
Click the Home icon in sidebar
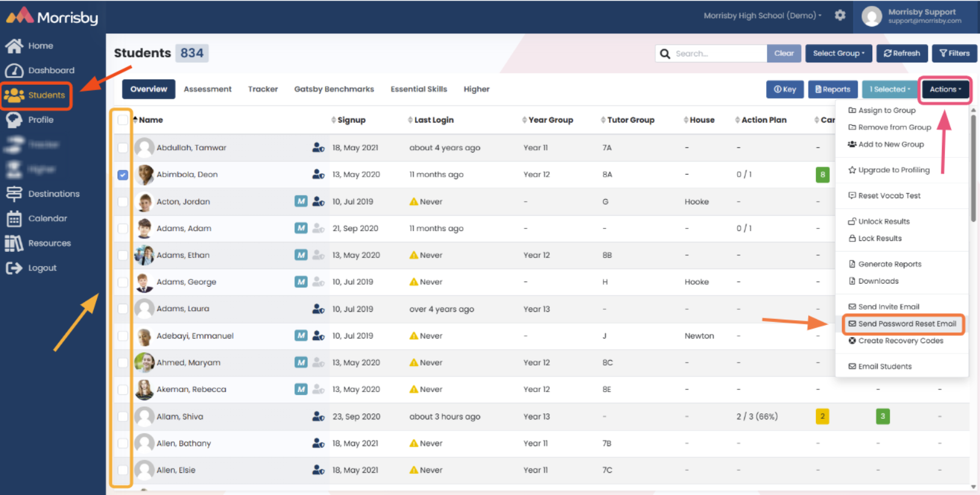coord(14,45)
